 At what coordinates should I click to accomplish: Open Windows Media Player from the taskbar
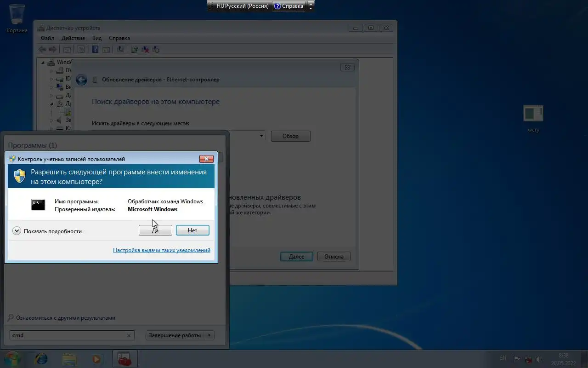[x=96, y=359]
